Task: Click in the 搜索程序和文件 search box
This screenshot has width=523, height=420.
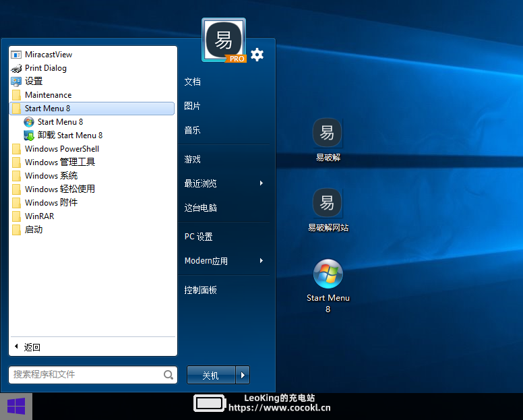Action: tap(93, 375)
